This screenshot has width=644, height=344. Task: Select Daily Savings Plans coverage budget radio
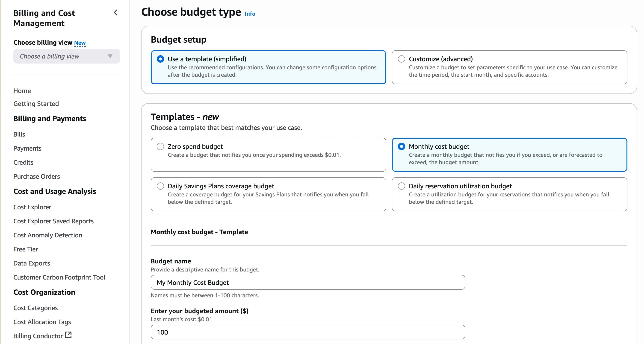(160, 186)
